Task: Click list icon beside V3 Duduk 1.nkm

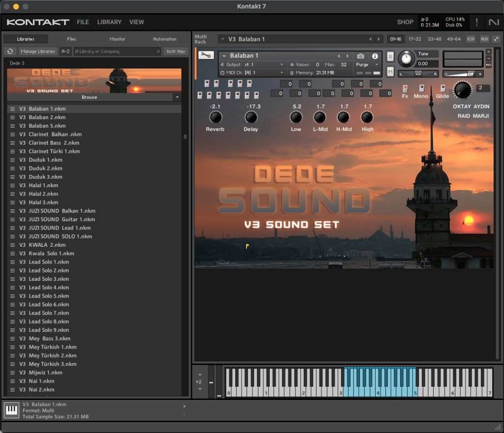Action: tap(12, 160)
